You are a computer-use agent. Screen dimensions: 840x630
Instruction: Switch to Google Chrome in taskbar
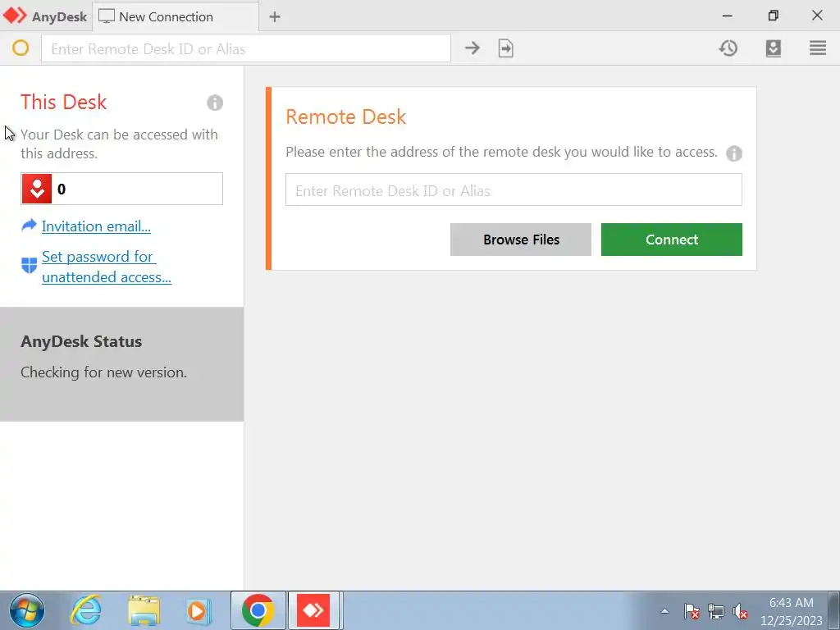pyautogui.click(x=258, y=610)
